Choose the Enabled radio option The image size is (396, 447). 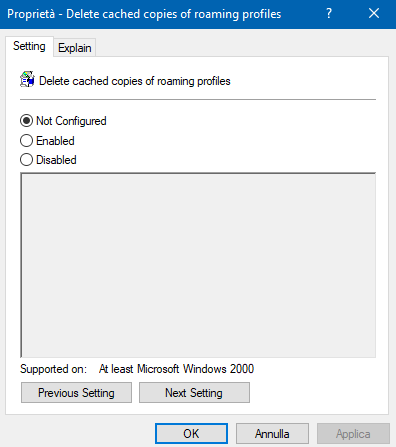(26, 141)
